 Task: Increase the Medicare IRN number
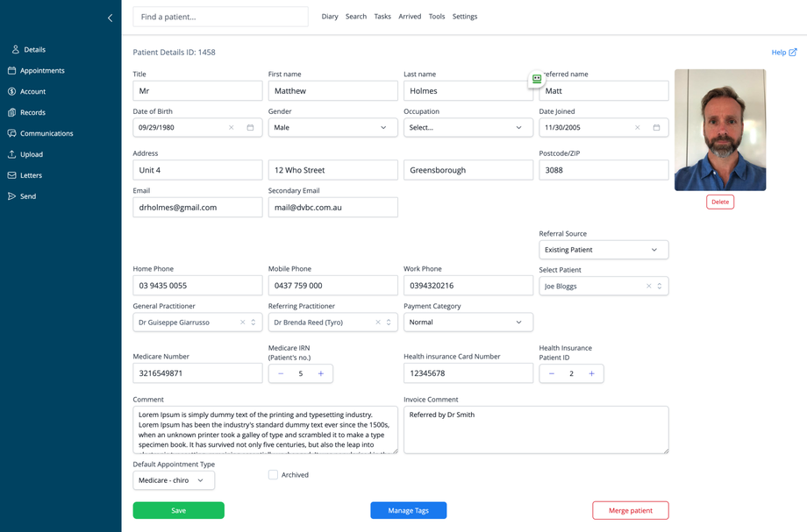click(321, 374)
